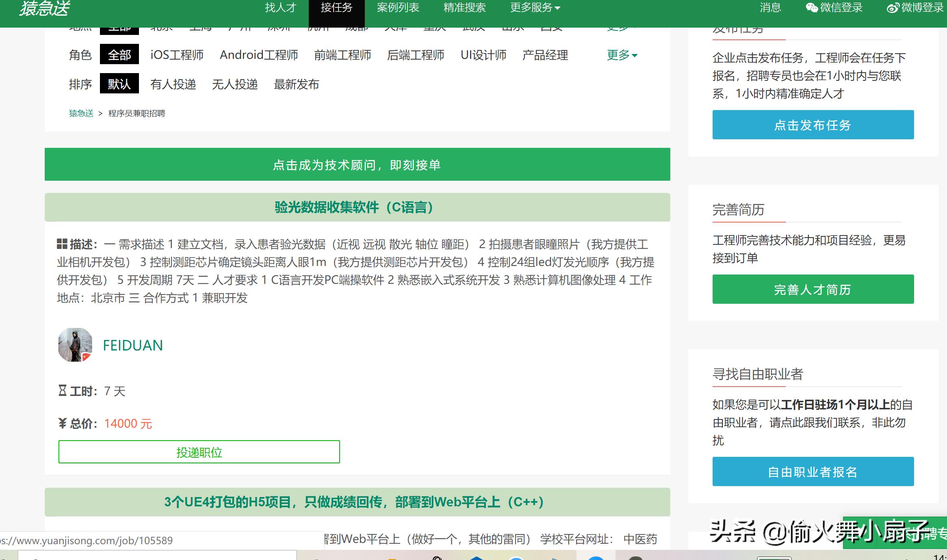Click the WeChat login icon
Image resolution: width=947 pixels, height=560 pixels.
[811, 8]
